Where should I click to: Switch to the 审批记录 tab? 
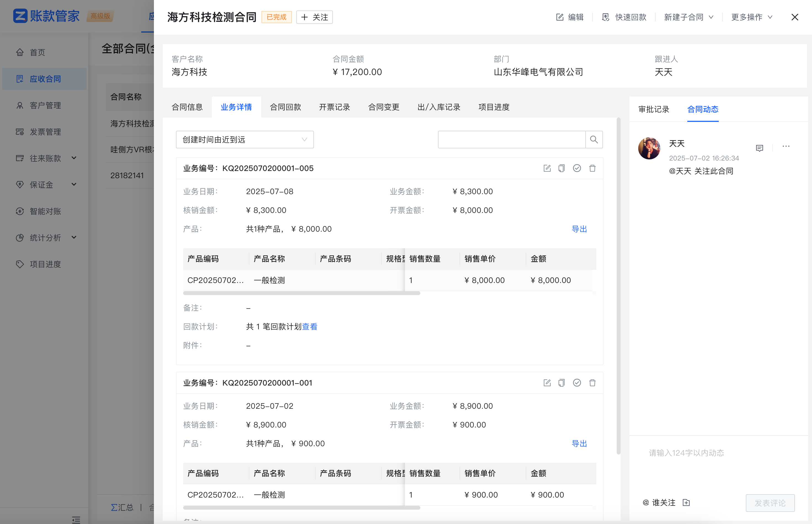point(654,109)
